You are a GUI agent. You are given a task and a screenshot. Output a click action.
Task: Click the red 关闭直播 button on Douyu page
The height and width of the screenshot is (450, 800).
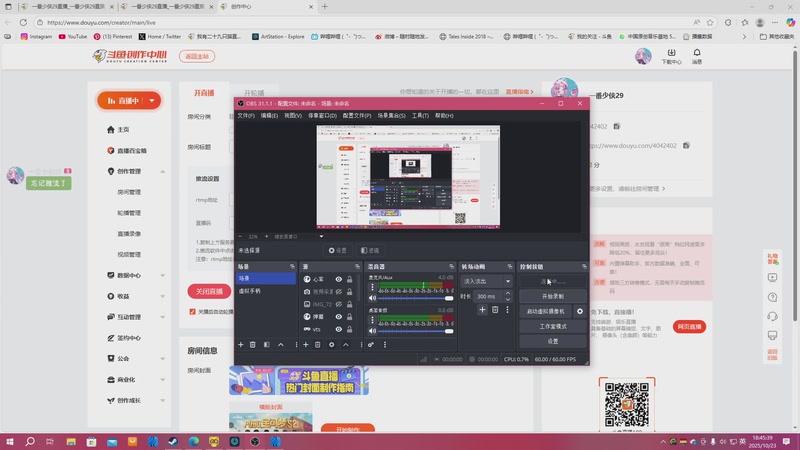pyautogui.click(x=209, y=291)
